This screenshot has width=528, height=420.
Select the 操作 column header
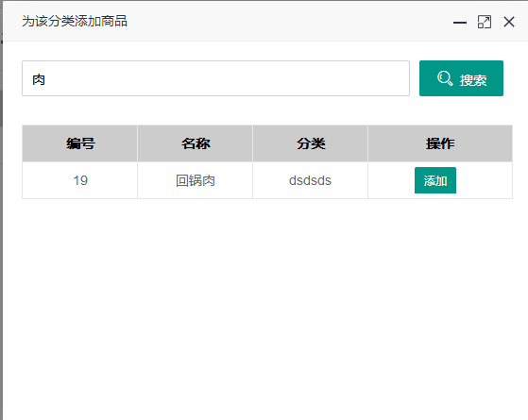click(440, 143)
